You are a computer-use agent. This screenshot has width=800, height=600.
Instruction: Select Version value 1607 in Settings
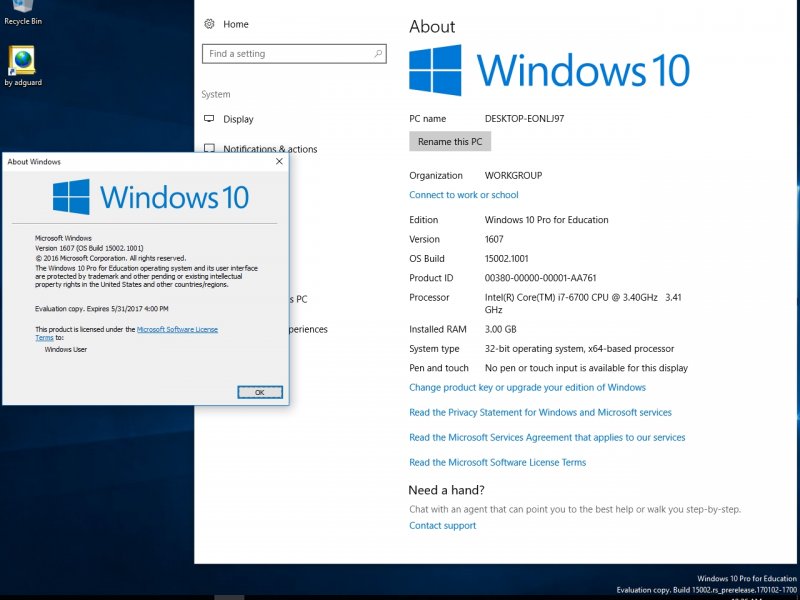(494, 239)
